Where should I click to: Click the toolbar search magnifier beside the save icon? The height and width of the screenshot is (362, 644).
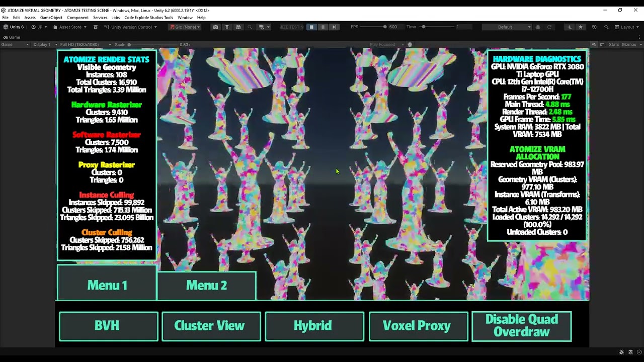[x=250, y=27]
